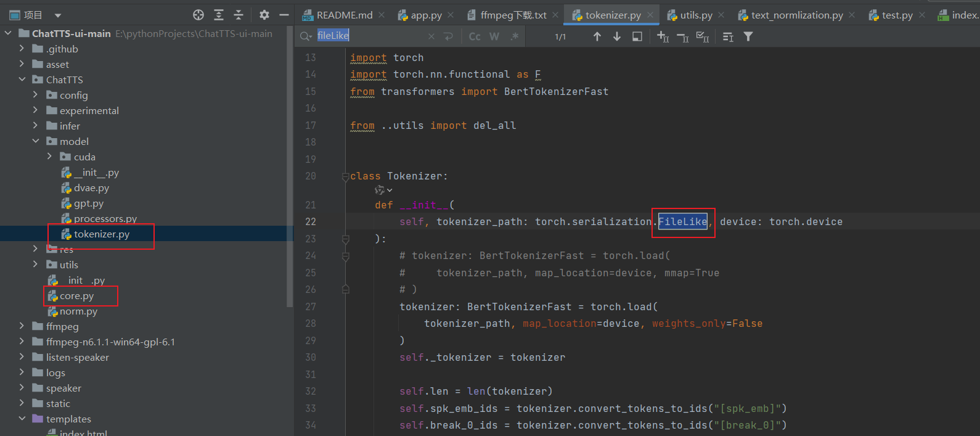Screen dimensions: 980x436
Task: Open the 项目 view dropdown
Action: [58, 15]
